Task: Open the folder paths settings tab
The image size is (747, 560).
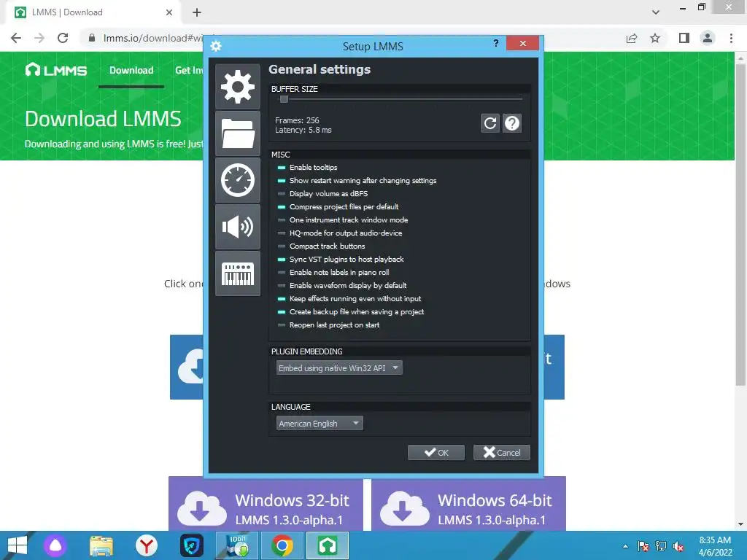Action: tap(238, 134)
